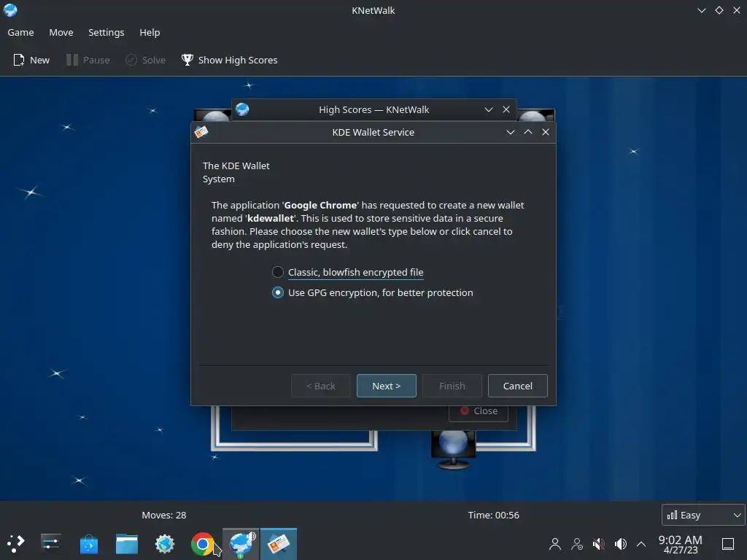Open Discover store icon in taskbar
Screen dimensions: 747x560
tap(88, 543)
